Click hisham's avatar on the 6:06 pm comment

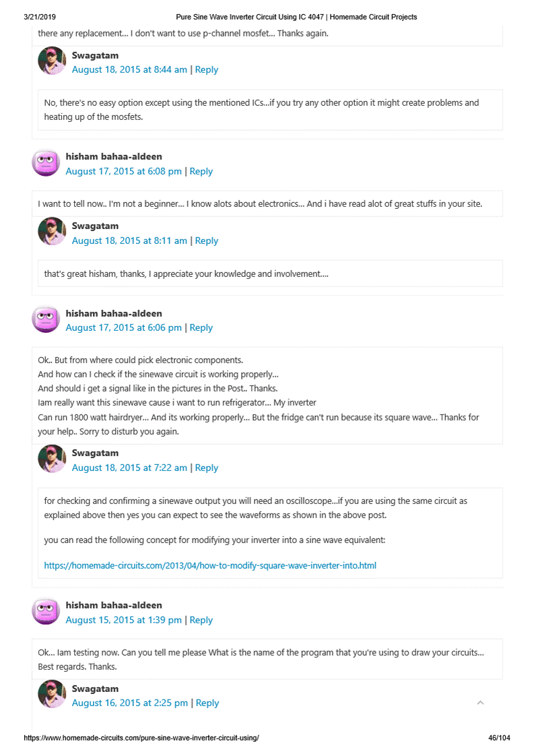click(46, 319)
